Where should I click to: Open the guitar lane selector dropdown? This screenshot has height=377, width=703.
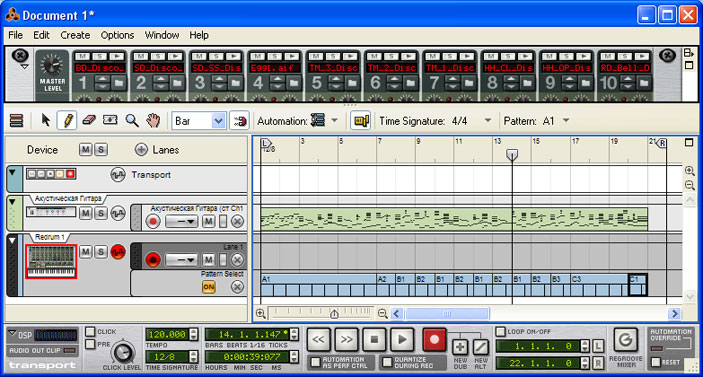click(181, 221)
